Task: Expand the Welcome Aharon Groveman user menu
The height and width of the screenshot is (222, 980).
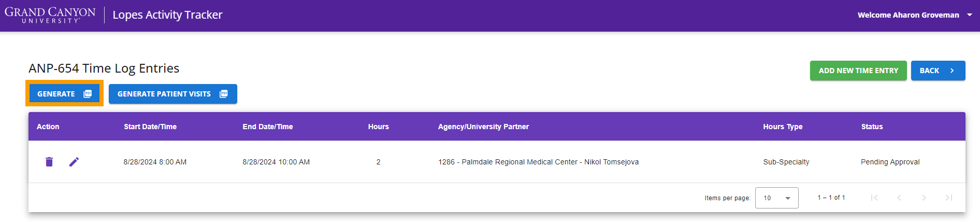Action: (x=915, y=15)
